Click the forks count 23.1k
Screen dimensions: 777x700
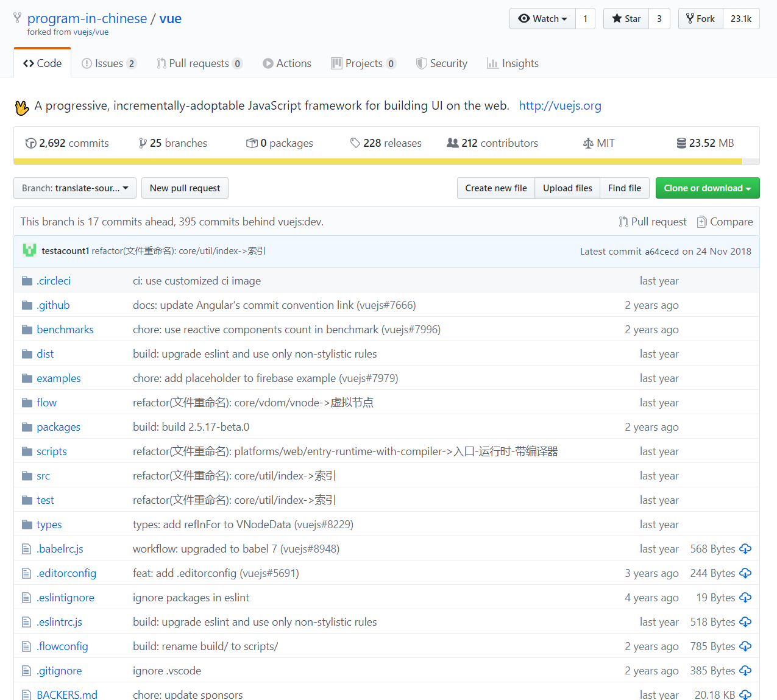(x=741, y=18)
